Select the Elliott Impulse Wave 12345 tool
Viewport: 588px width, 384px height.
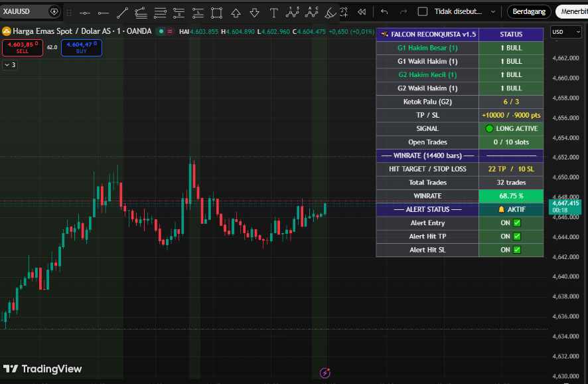click(293, 13)
